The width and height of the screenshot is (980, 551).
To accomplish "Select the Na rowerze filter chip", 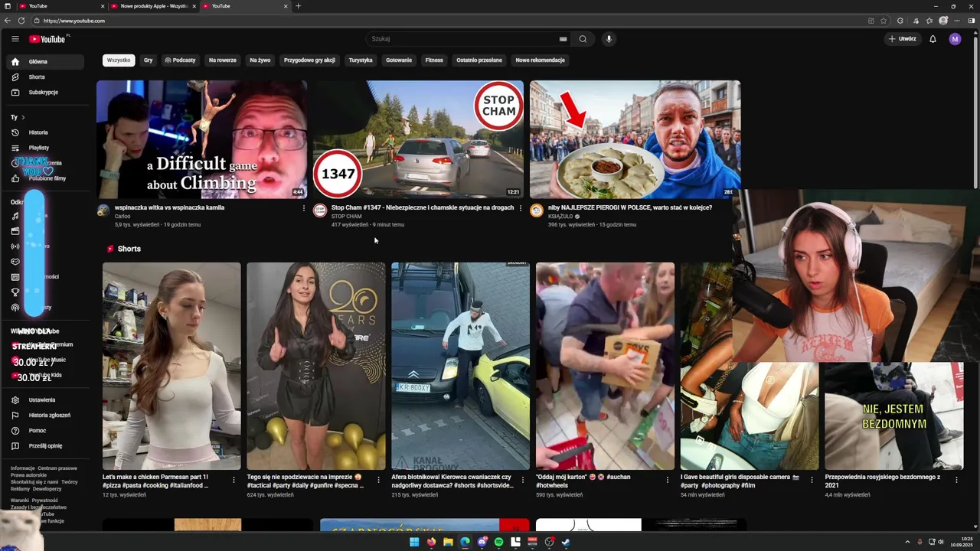I will tap(223, 60).
